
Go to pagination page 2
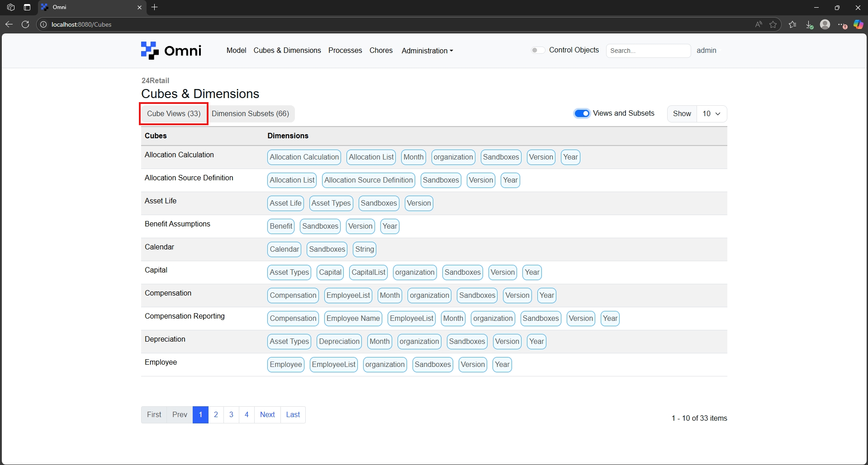pyautogui.click(x=216, y=415)
